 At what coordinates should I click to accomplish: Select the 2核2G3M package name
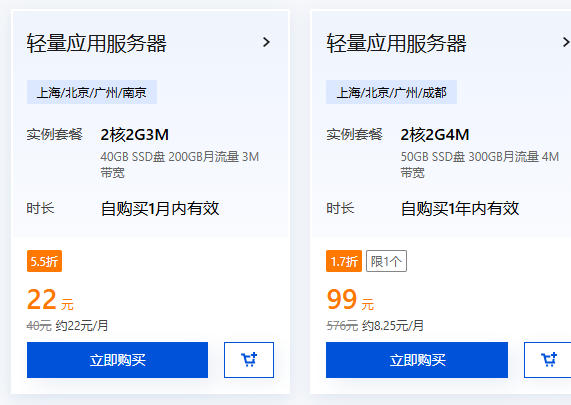pyautogui.click(x=135, y=135)
